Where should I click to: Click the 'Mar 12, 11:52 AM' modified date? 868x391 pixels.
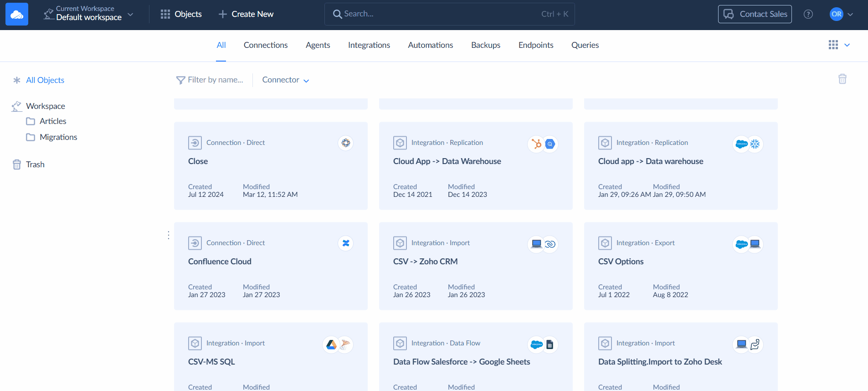[270, 195]
